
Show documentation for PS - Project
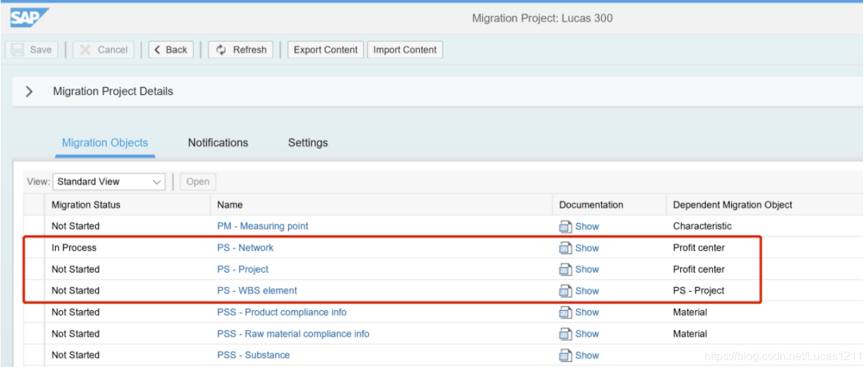point(587,269)
